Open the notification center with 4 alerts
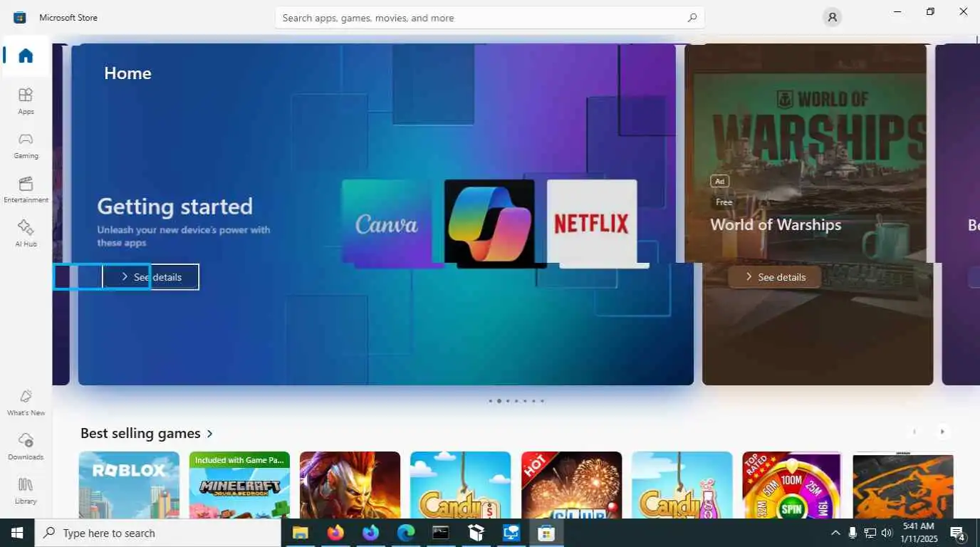980x547 pixels. (x=958, y=533)
